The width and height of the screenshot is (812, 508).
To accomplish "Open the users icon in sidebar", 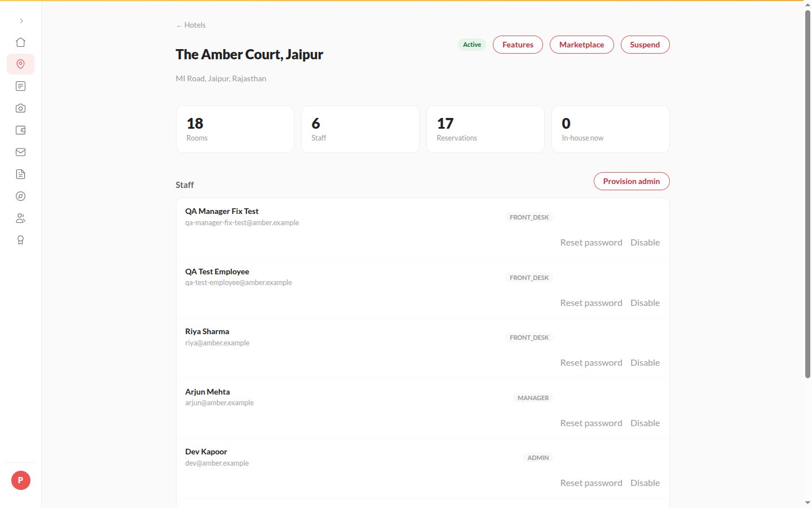I will tap(20, 218).
